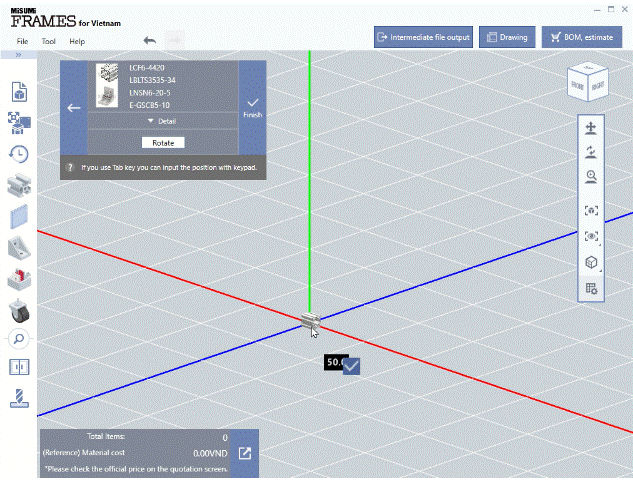This screenshot has height=480, width=633.
Task: Confirm position with the blue checkmark box
Action: (351, 366)
